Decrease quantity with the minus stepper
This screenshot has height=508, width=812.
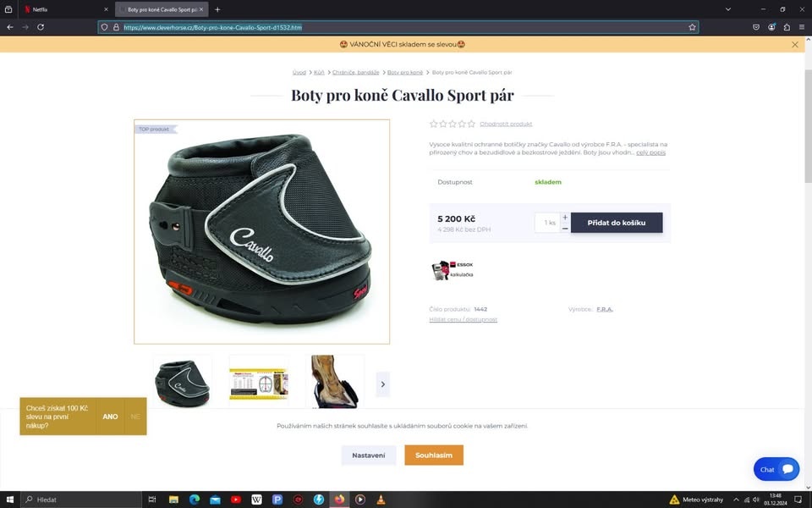click(565, 229)
